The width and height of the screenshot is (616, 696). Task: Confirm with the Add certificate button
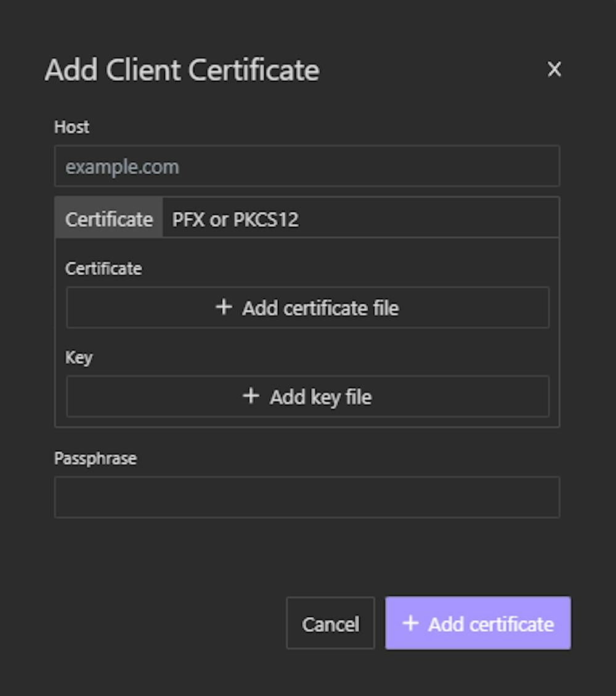coord(477,623)
